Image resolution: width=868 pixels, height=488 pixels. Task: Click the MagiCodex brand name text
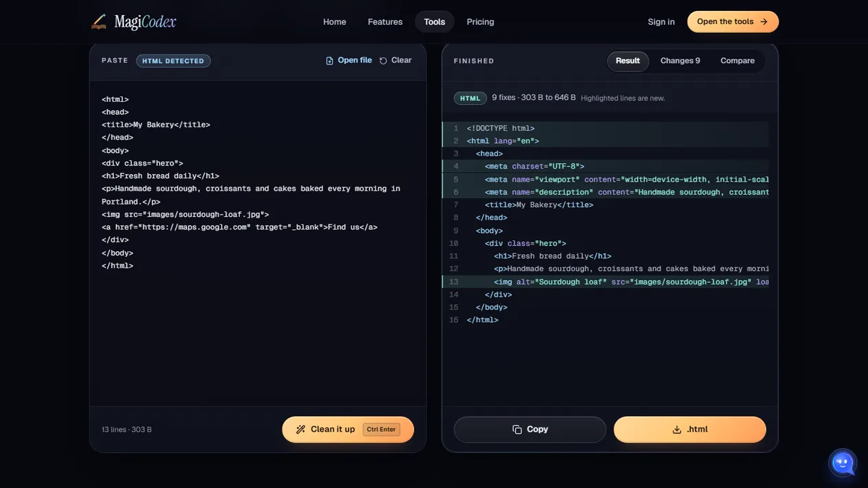145,22
